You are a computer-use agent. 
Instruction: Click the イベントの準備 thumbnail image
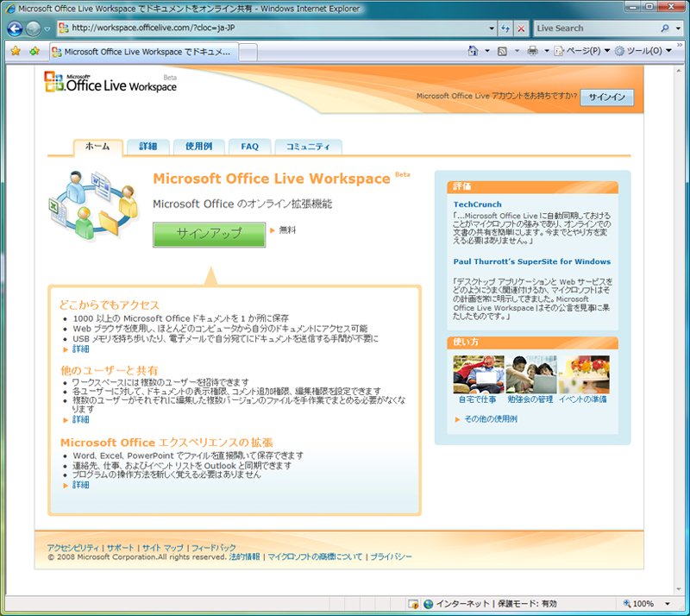(x=585, y=374)
